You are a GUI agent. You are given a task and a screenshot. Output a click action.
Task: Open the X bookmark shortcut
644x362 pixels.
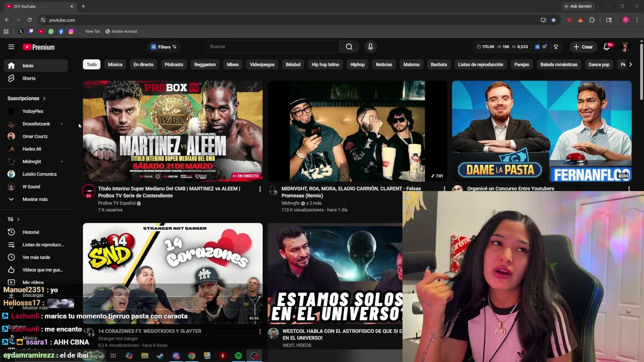tap(21, 31)
